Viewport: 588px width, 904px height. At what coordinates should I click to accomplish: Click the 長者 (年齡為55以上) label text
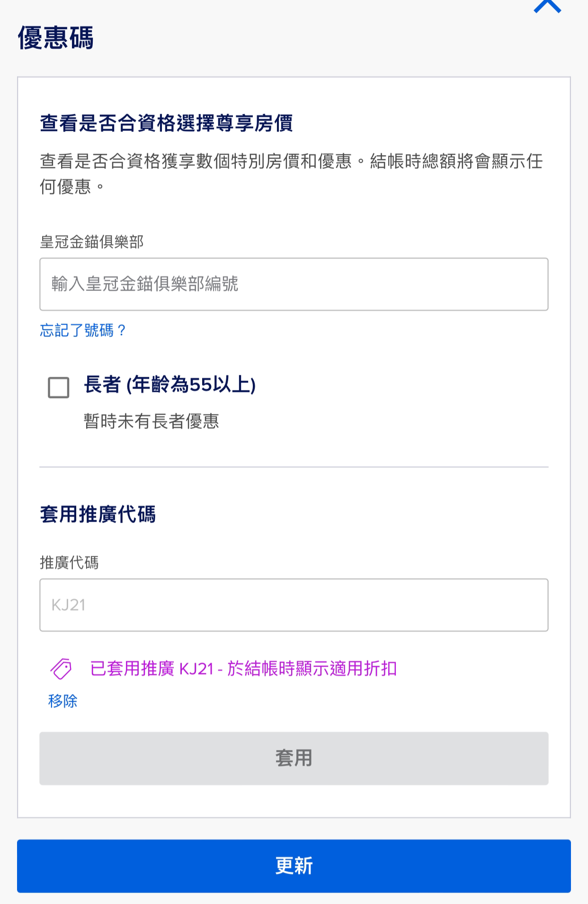click(170, 384)
